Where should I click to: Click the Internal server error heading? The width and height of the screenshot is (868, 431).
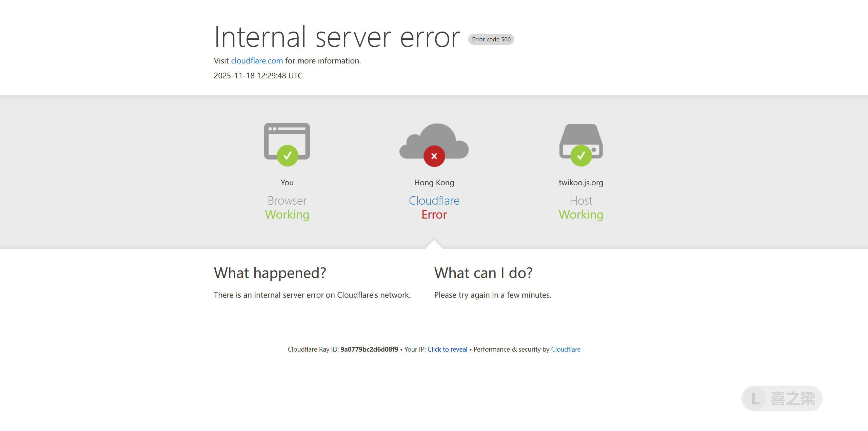pyautogui.click(x=337, y=37)
